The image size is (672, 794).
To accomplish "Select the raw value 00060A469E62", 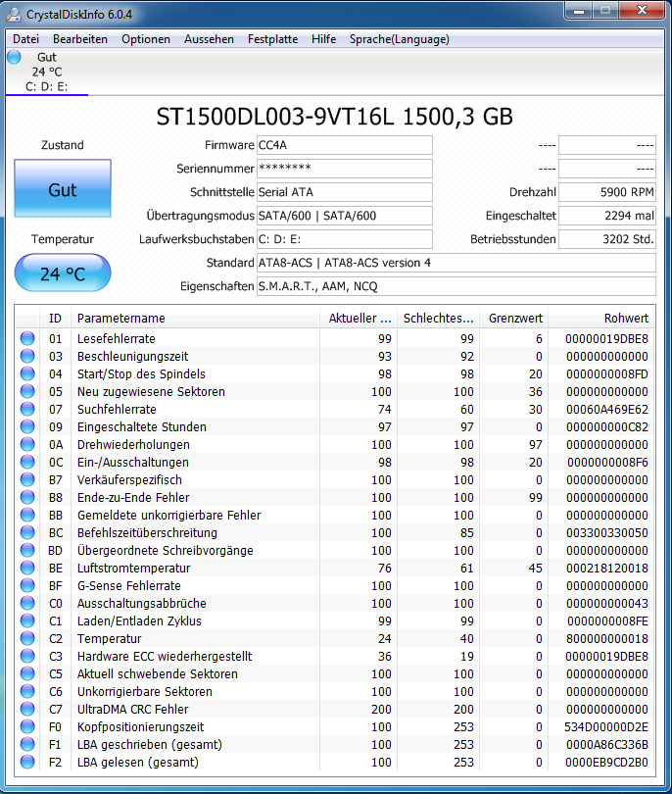I will point(606,409).
